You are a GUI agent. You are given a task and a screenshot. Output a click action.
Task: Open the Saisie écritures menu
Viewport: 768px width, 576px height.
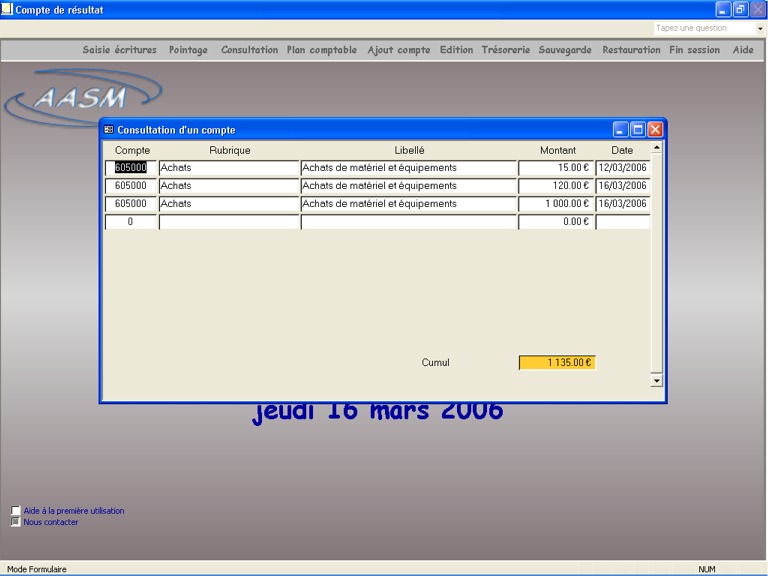tap(120, 50)
